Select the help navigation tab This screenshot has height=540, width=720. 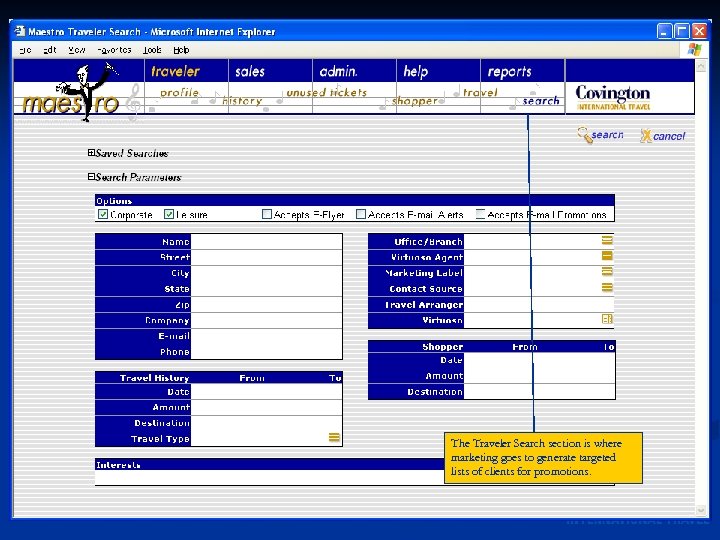[x=416, y=71]
